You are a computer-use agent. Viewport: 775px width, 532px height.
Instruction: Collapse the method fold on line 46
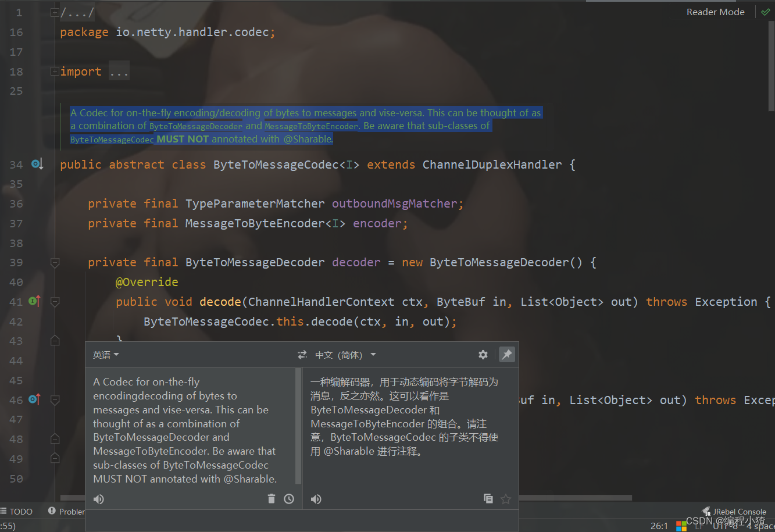coord(55,400)
